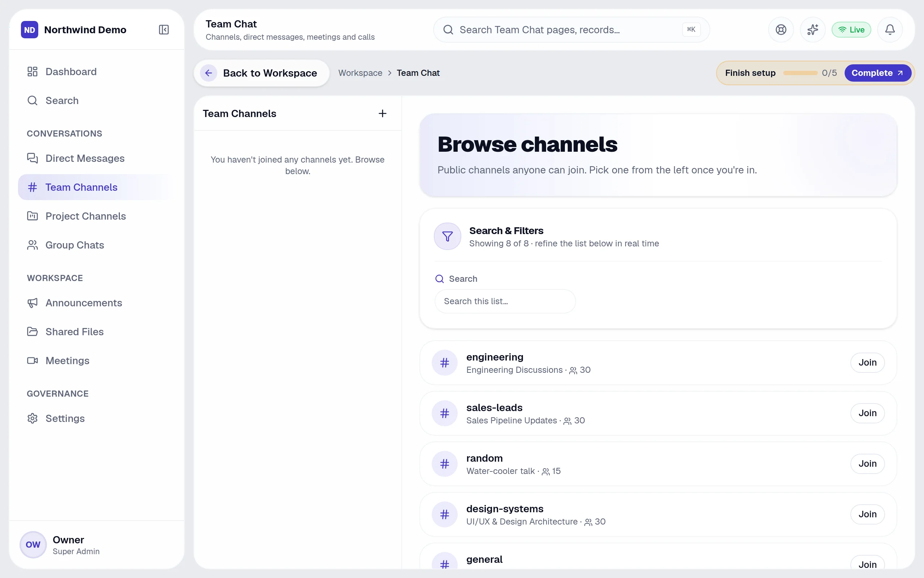Click the engineering channel name

tap(494, 357)
